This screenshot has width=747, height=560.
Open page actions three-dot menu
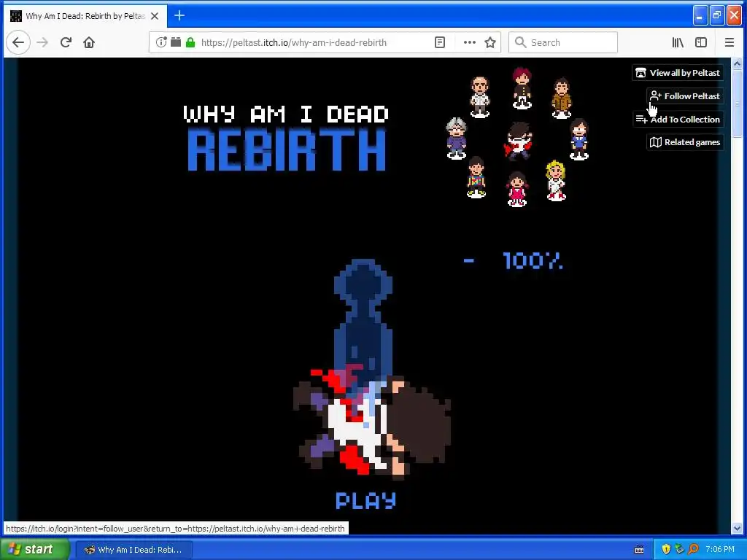[x=470, y=42]
